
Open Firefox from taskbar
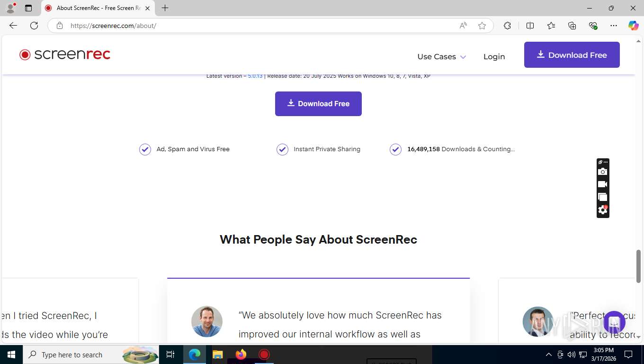point(241,355)
